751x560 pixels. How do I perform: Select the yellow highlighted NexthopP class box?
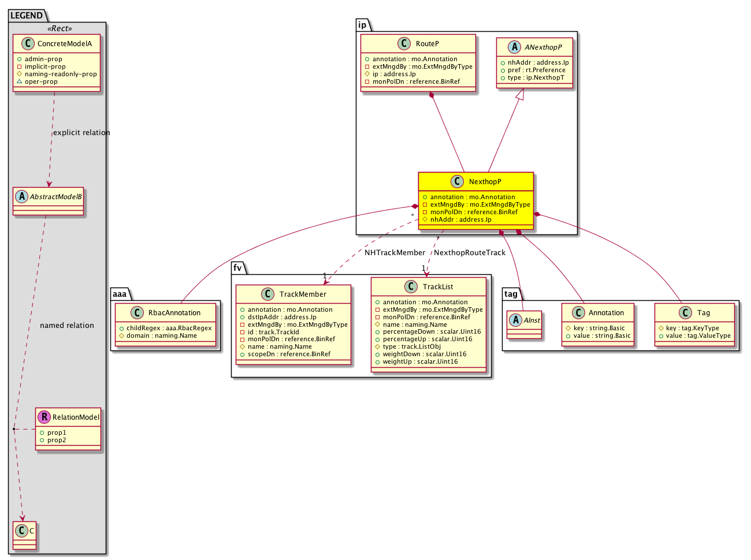pyautogui.click(x=475, y=199)
